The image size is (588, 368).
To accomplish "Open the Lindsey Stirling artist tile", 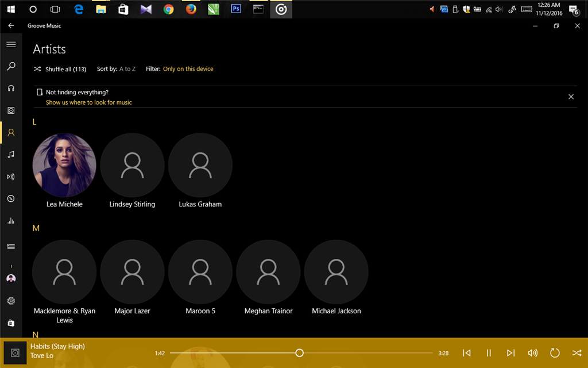I will (x=132, y=170).
